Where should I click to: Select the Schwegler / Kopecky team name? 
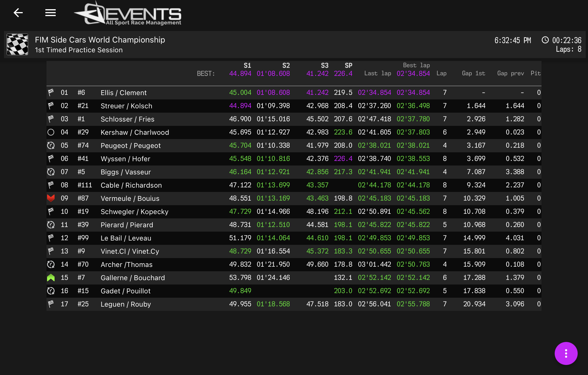coord(135,211)
